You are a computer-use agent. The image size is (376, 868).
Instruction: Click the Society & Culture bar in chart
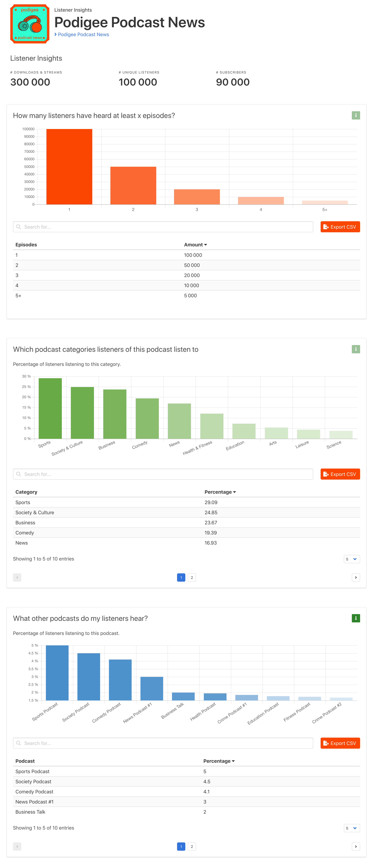coord(82,413)
